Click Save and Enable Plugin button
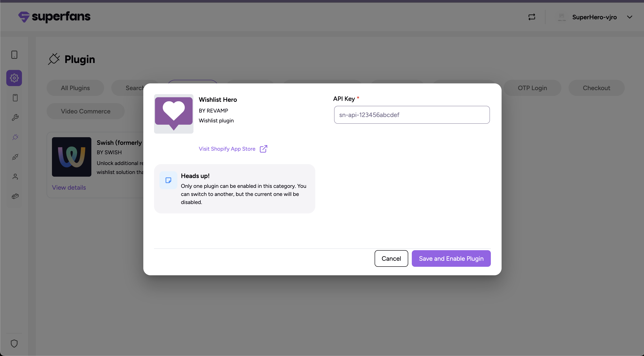The width and height of the screenshot is (644, 356). click(x=451, y=258)
